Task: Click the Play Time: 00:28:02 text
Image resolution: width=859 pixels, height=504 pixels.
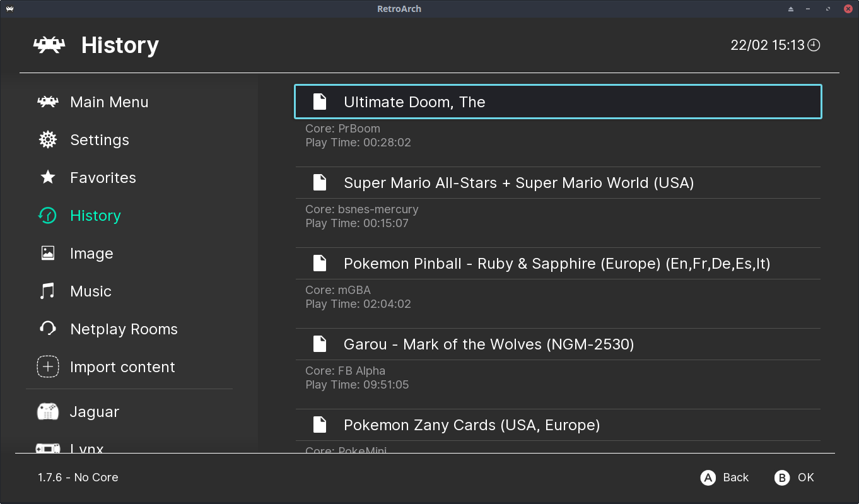Action: point(358,143)
